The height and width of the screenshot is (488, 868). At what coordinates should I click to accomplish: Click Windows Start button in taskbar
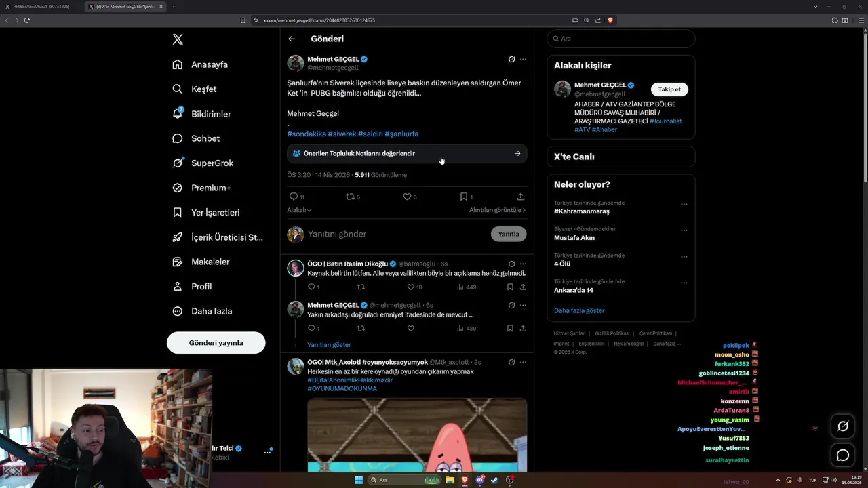pos(359,480)
